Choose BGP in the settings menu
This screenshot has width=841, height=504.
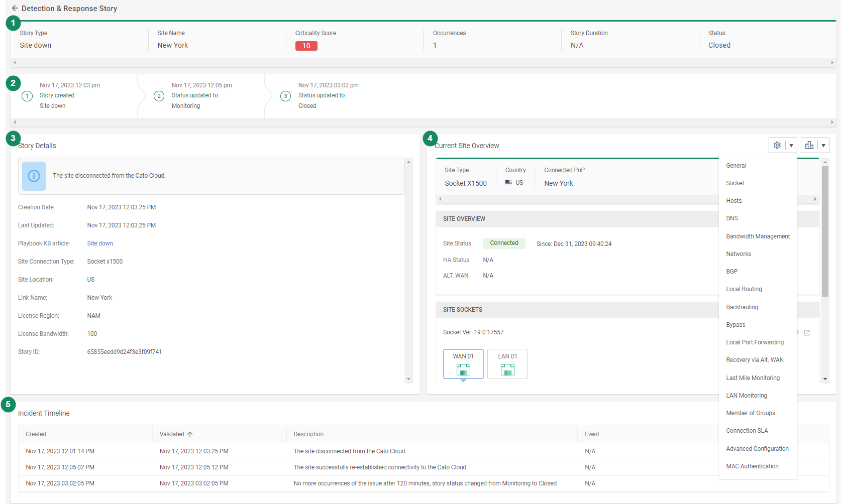732,272
